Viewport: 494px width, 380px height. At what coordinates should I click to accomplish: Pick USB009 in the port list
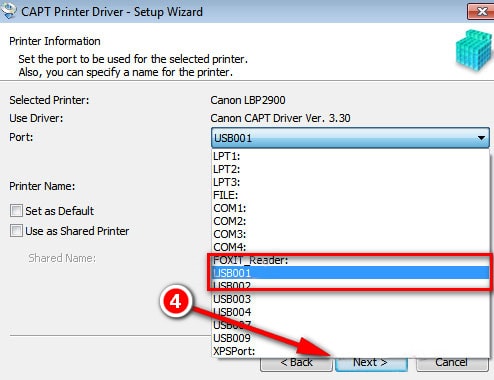pyautogui.click(x=350, y=338)
